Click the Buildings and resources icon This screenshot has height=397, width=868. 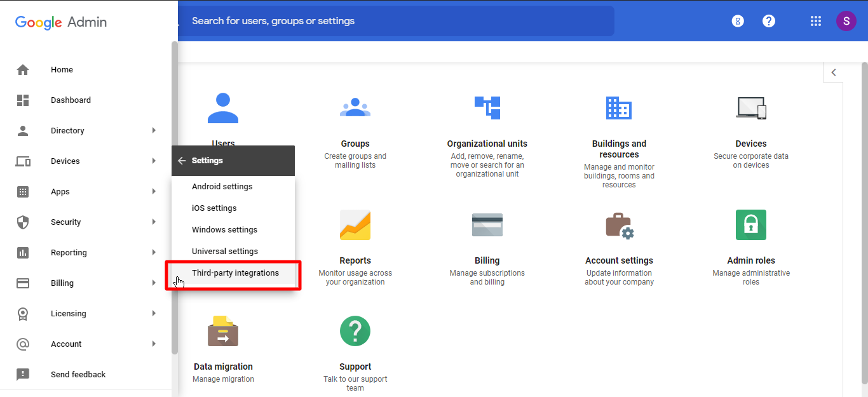(x=618, y=108)
